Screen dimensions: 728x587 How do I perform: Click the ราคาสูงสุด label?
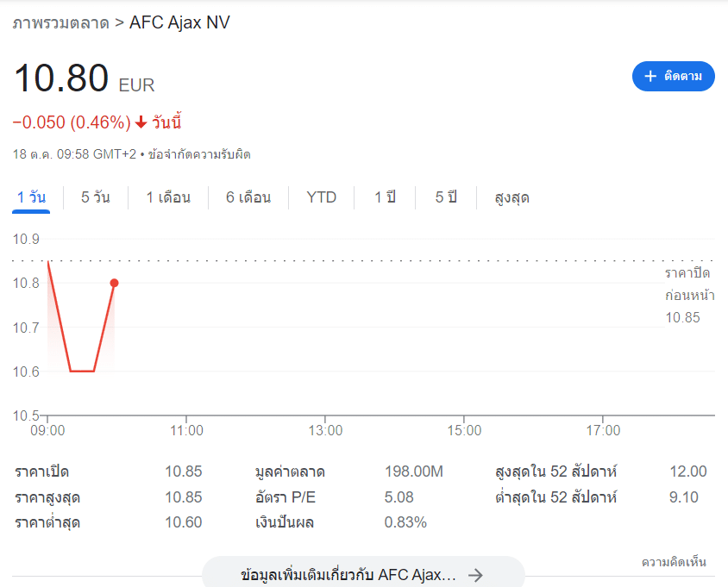click(x=47, y=497)
